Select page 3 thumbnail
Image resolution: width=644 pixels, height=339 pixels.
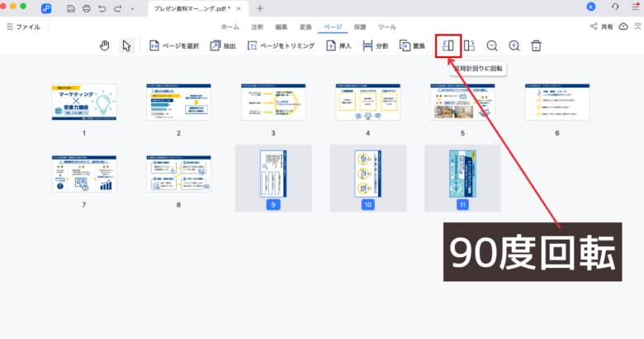tap(272, 102)
